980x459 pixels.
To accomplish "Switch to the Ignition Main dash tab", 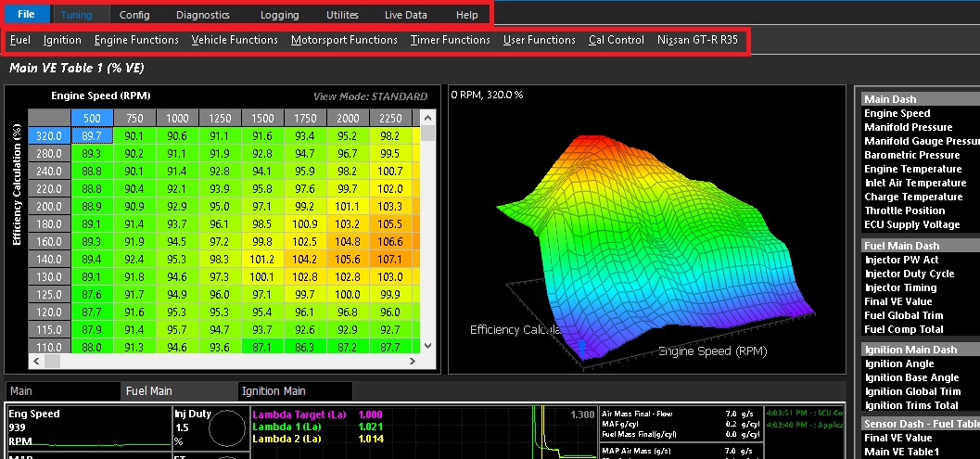I will coord(296,391).
